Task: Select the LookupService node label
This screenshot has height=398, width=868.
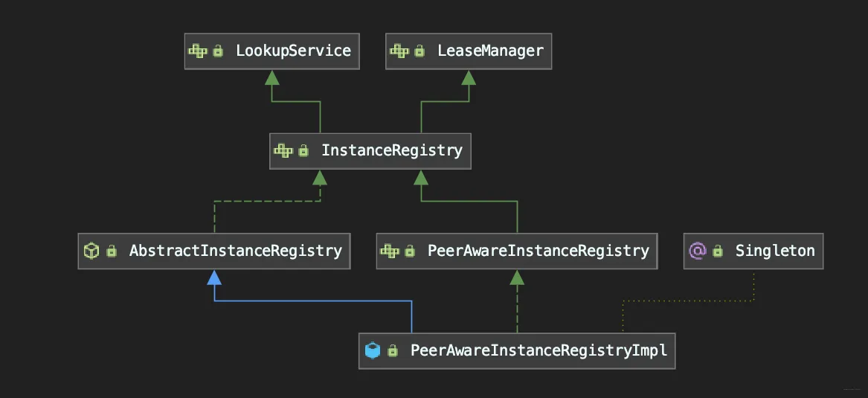Action: tap(293, 51)
